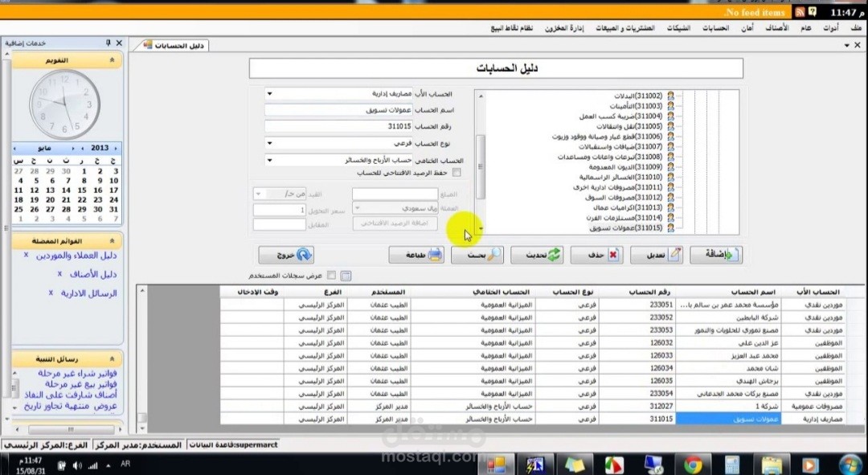This screenshot has height=475, width=868.
Task: Open أصناف شارفت على النفاذ alert link
Action: (71, 395)
